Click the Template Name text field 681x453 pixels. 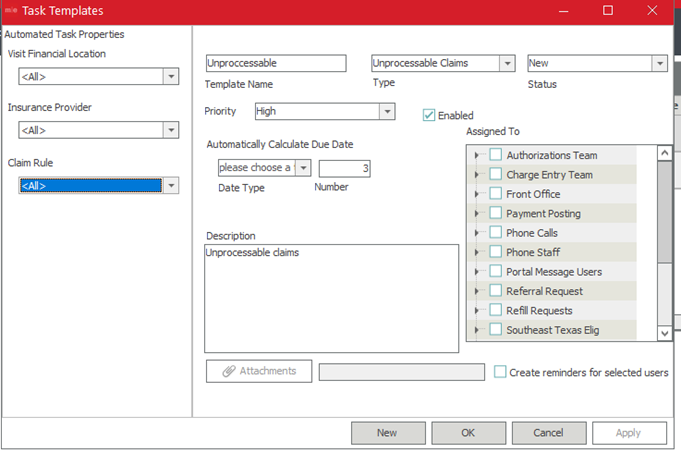click(276, 63)
